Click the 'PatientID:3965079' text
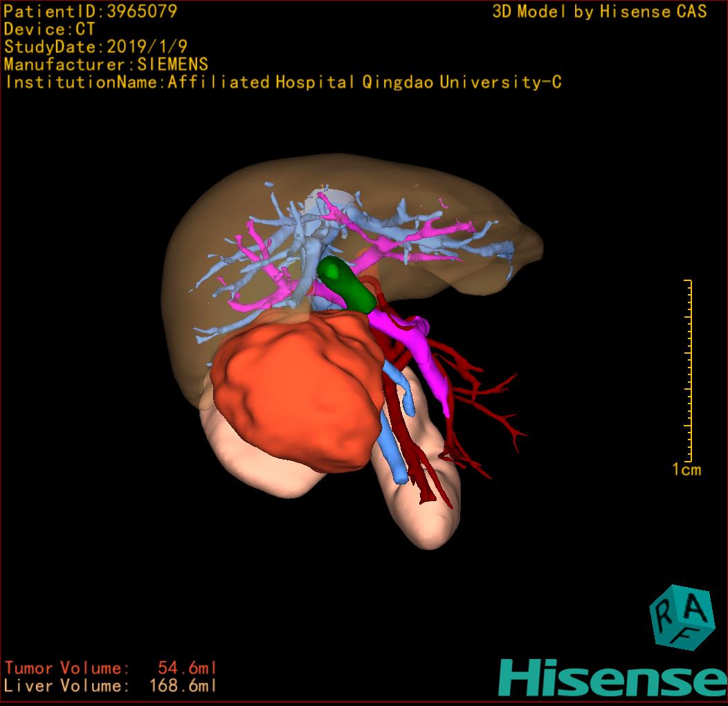This screenshot has width=728, height=706. coord(91,11)
